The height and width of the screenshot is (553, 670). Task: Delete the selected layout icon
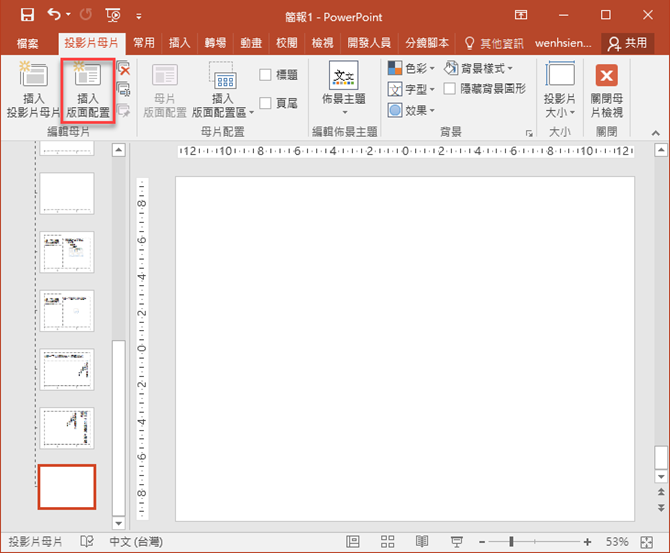tap(124, 68)
